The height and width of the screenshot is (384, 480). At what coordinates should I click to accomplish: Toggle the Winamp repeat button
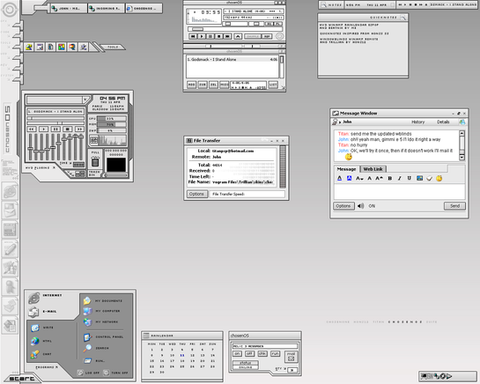267,36
